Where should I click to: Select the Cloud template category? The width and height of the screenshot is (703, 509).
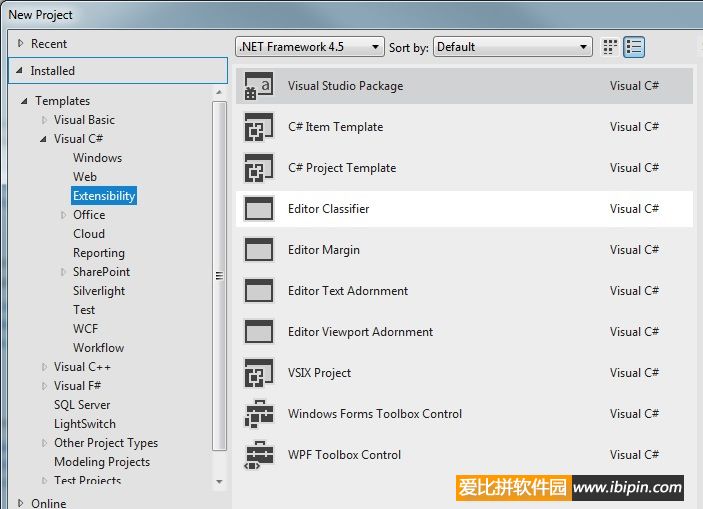[x=89, y=234]
